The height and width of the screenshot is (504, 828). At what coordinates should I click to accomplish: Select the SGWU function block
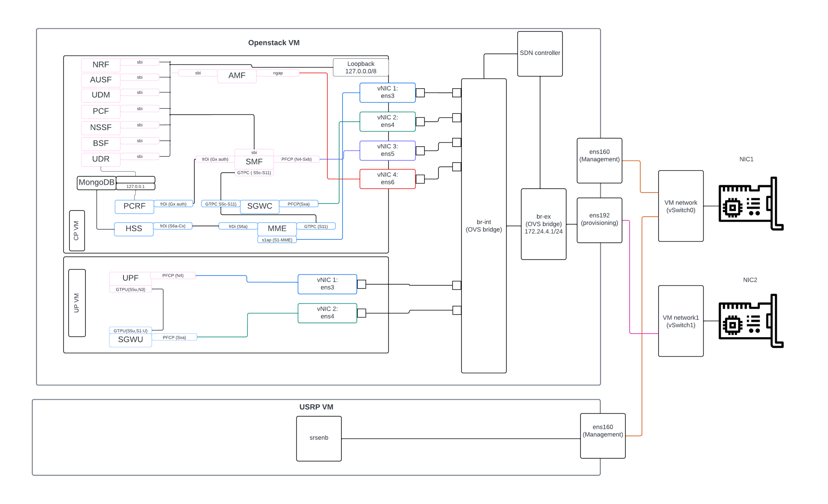[130, 340]
